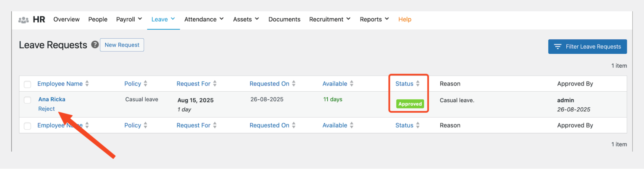The height and width of the screenshot is (169, 644).
Task: Open the Reports dropdown menu
Action: 374,19
